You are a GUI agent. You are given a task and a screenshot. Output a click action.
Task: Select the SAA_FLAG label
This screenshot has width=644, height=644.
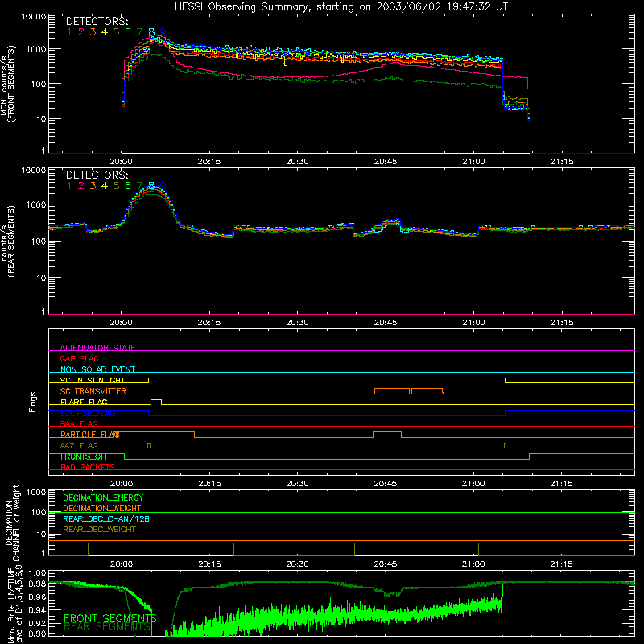click(79, 423)
